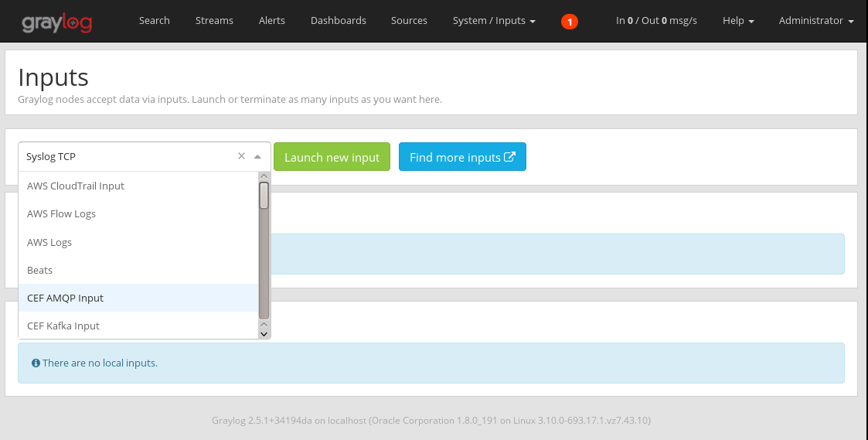Click Find more inputs button
868x440 pixels.
pos(462,157)
